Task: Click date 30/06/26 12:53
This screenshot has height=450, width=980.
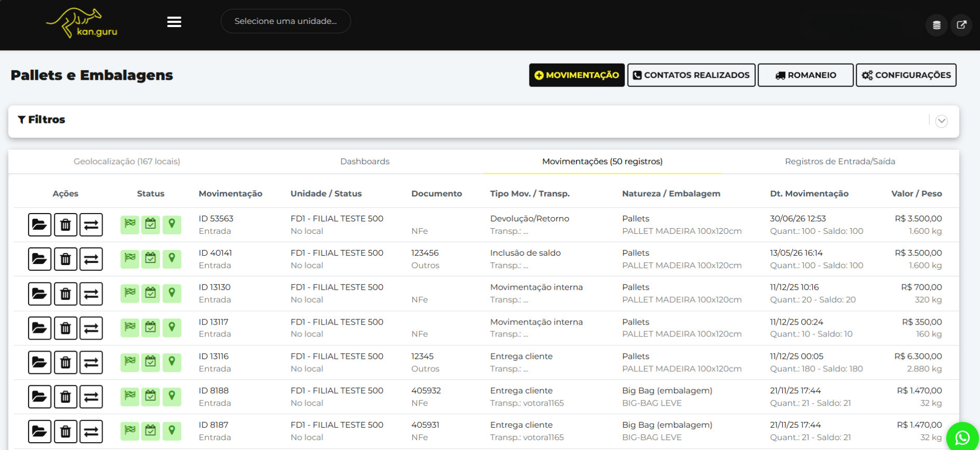Action: [x=798, y=219]
